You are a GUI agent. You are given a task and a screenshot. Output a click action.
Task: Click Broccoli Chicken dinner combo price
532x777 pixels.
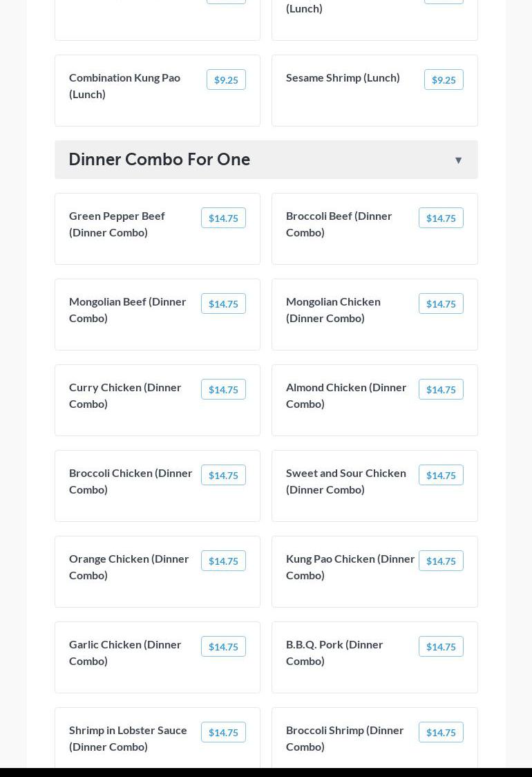point(223,476)
